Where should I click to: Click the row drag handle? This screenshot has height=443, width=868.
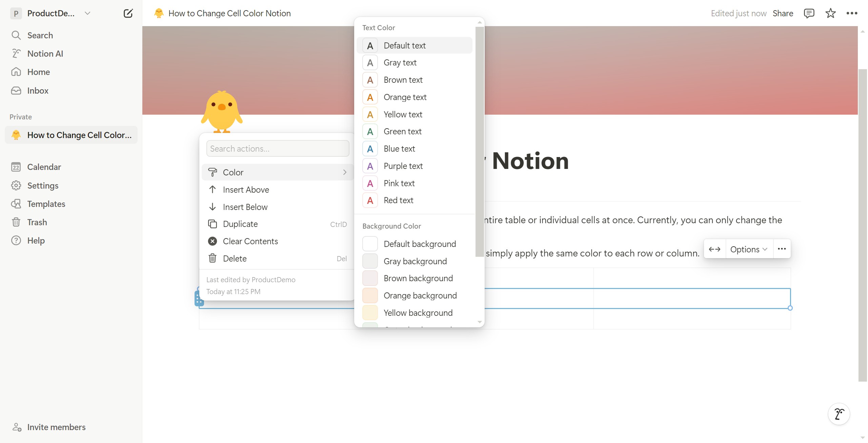click(199, 298)
